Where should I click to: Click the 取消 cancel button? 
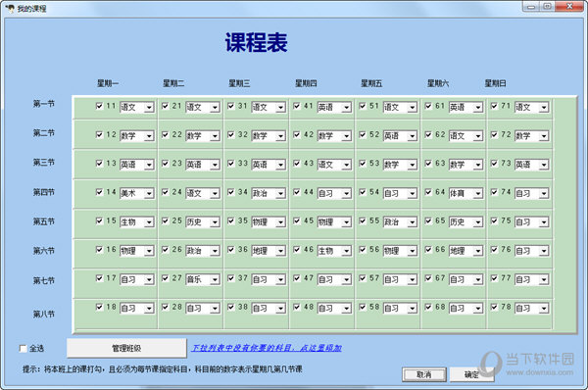424,374
